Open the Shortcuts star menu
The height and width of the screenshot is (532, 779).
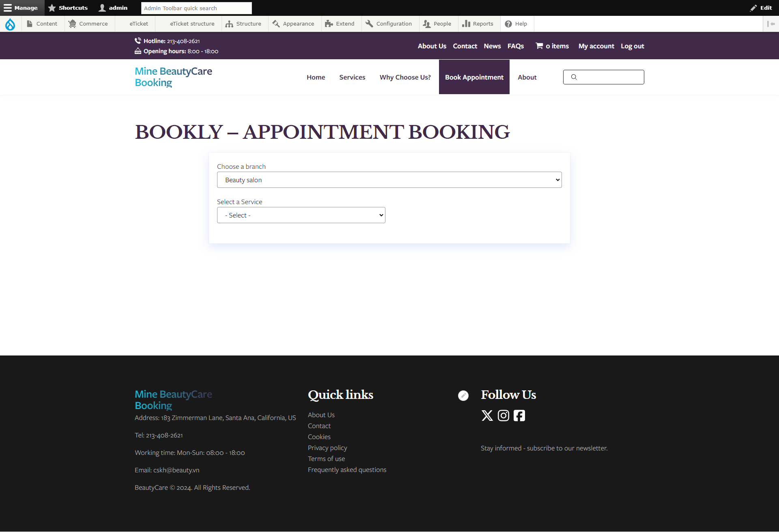[x=68, y=8]
